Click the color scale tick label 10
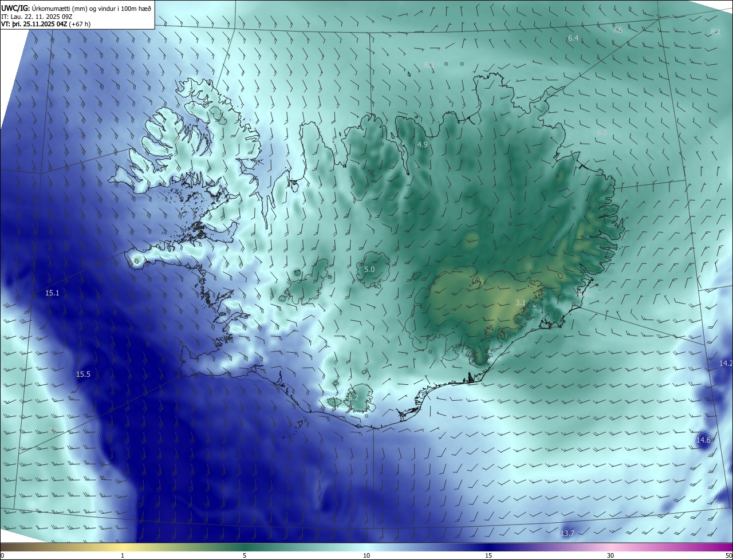The height and width of the screenshot is (560, 733). 366,556
